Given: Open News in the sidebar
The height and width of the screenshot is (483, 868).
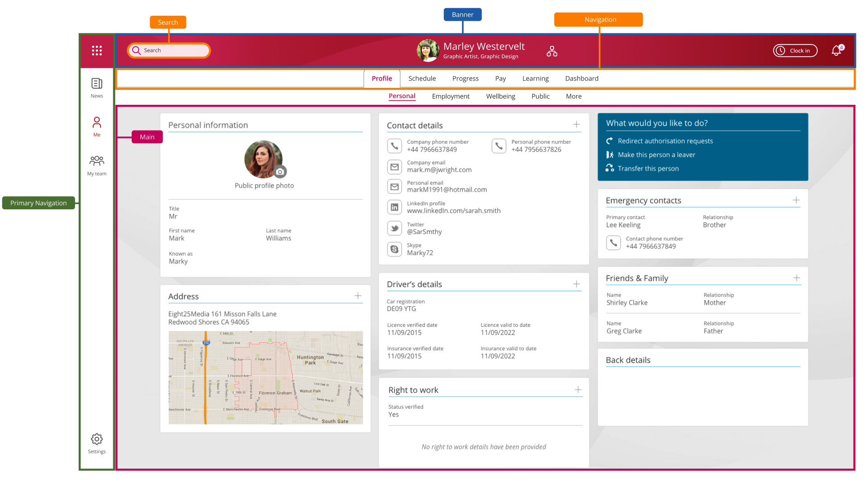Looking at the screenshot, I should tap(97, 88).
